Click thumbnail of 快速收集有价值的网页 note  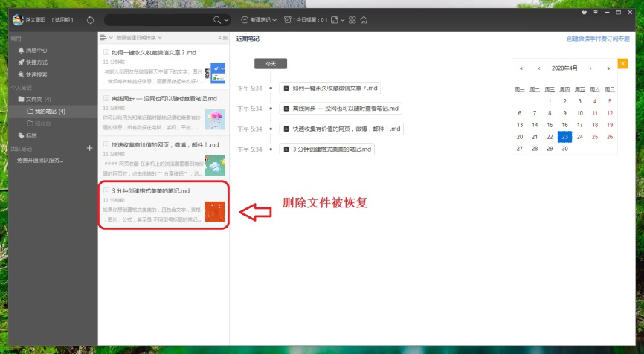coord(215,166)
